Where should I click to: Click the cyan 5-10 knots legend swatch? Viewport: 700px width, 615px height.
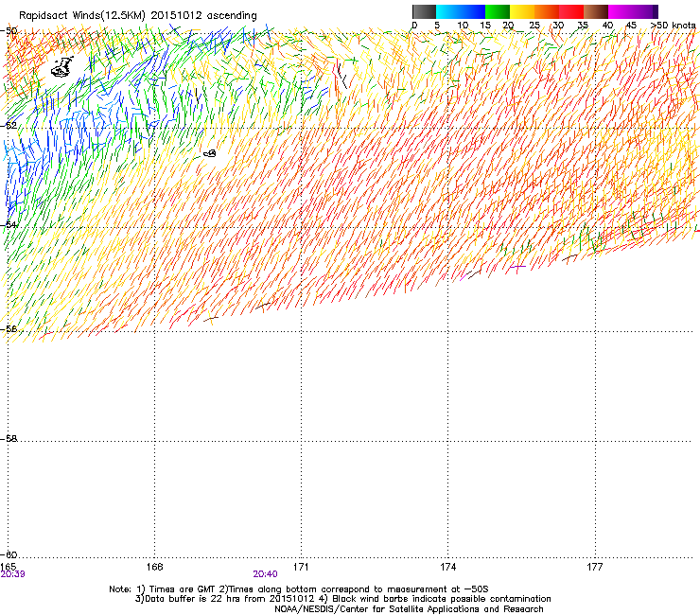pos(448,11)
